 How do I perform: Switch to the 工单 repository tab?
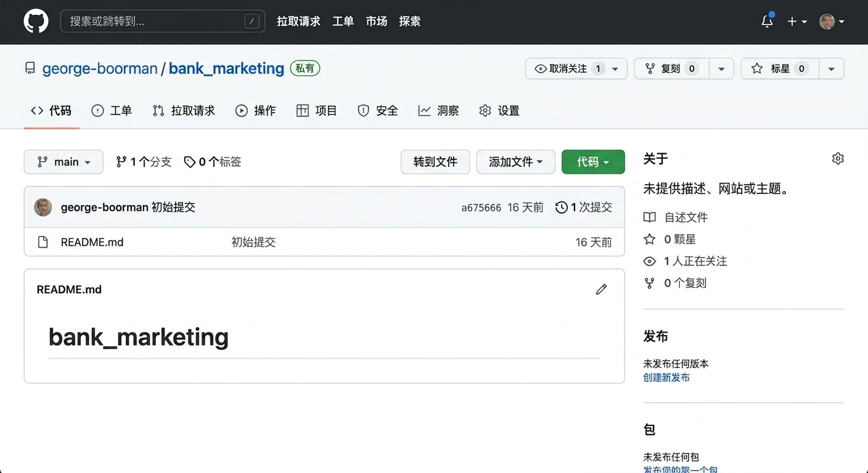[x=112, y=111]
